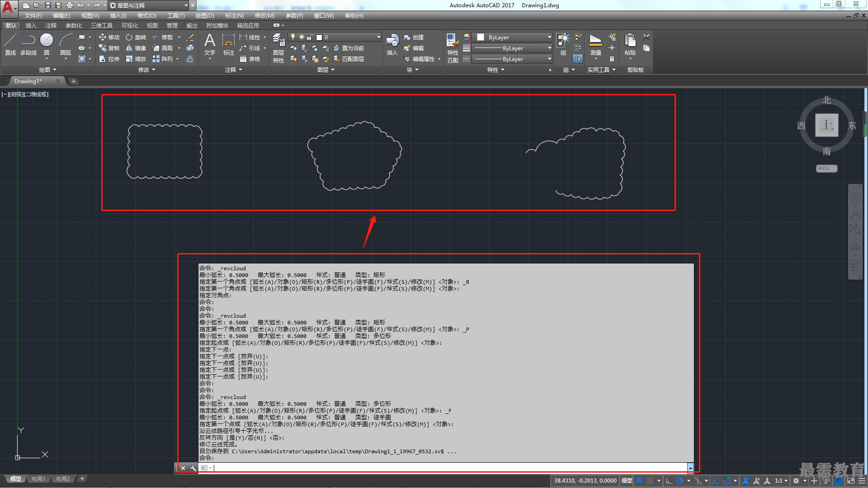This screenshot has height=488, width=868.
Task: Switch to the Parametric (参数化) ribbon tab
Action: click(x=74, y=25)
